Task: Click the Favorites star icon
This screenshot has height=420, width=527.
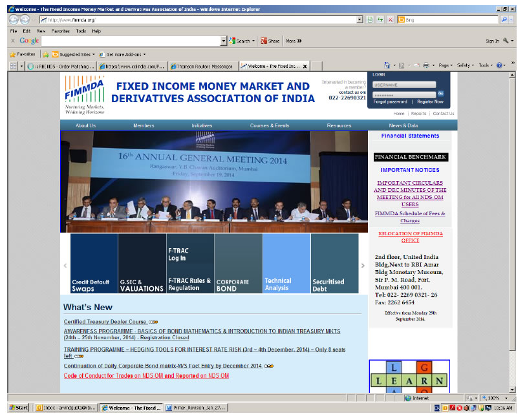Action: pos(12,54)
